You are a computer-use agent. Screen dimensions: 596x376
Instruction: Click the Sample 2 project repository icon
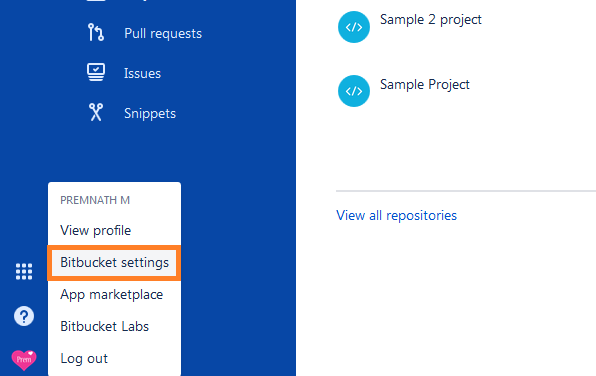(x=354, y=27)
